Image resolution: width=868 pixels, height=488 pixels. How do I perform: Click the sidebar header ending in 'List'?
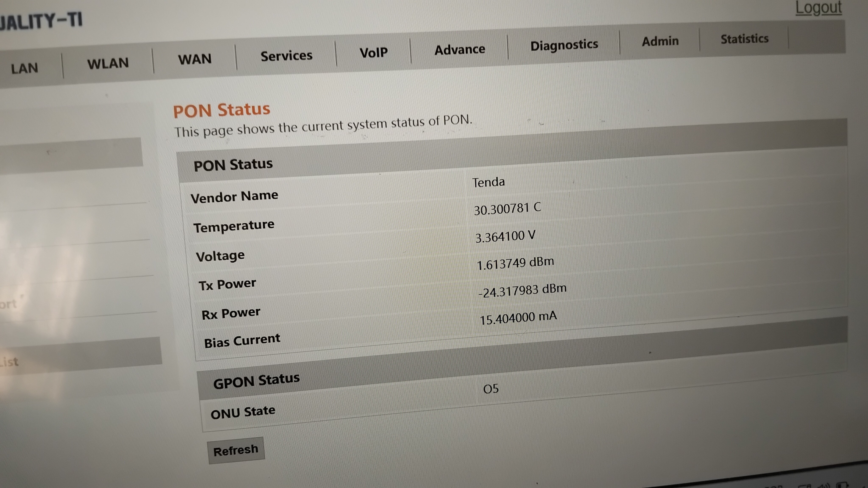pos(10,362)
